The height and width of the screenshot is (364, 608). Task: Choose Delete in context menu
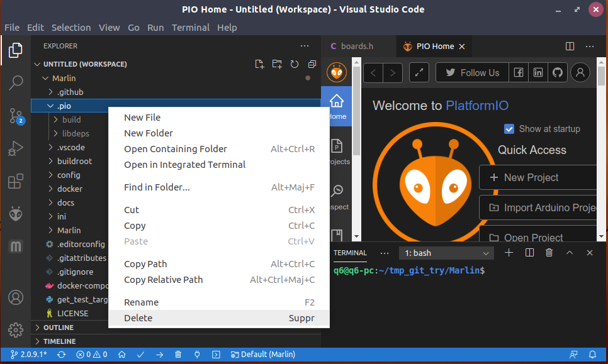click(219, 318)
